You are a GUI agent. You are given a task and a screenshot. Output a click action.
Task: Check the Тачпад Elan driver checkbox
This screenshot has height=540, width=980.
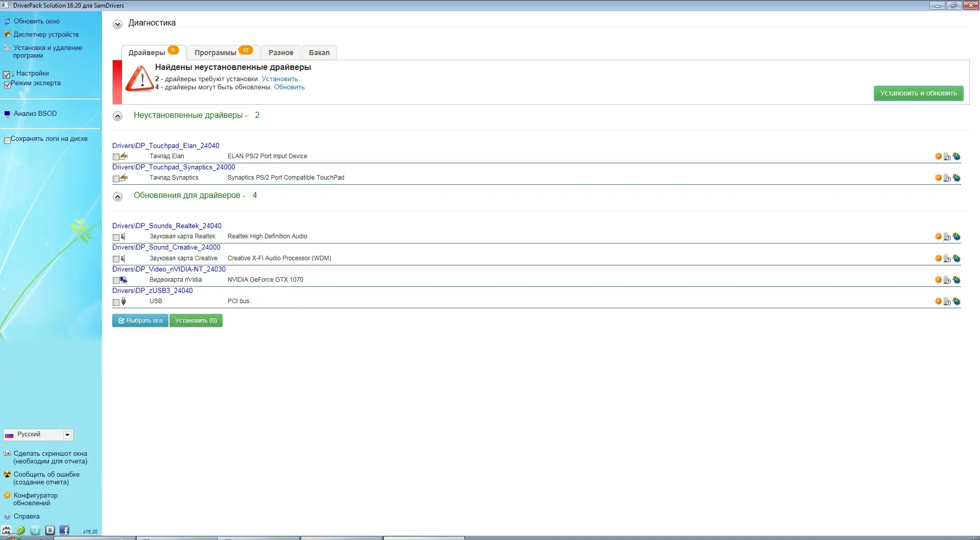click(116, 157)
